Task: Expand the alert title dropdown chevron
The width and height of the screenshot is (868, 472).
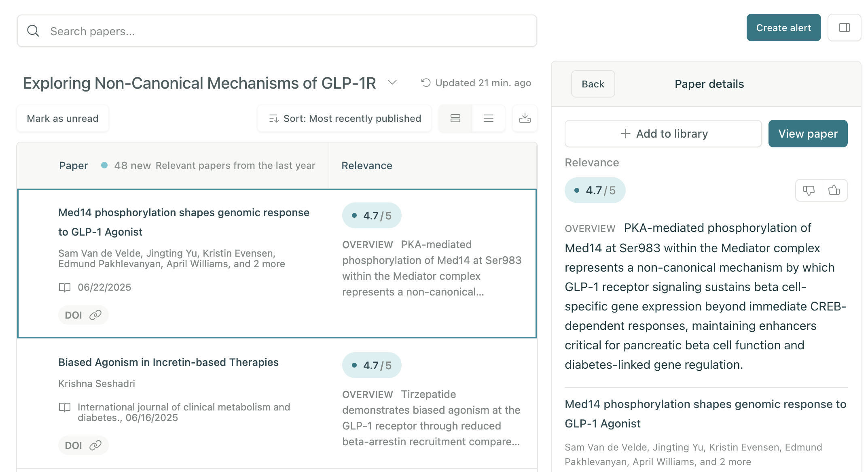Action: (x=392, y=83)
